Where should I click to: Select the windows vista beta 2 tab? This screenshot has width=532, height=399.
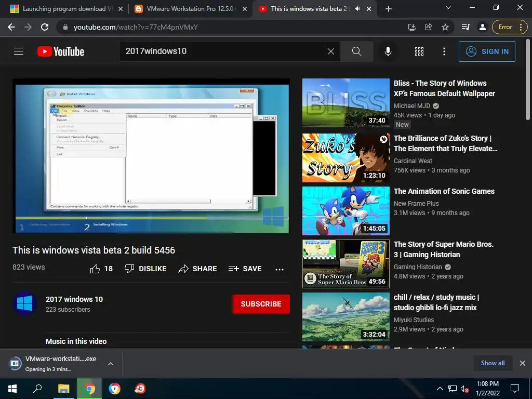point(309,9)
